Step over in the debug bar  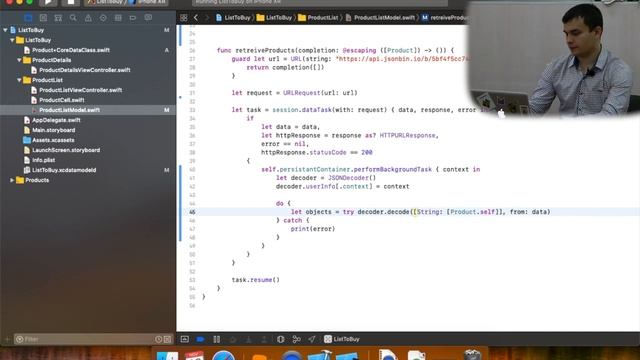[233, 339]
